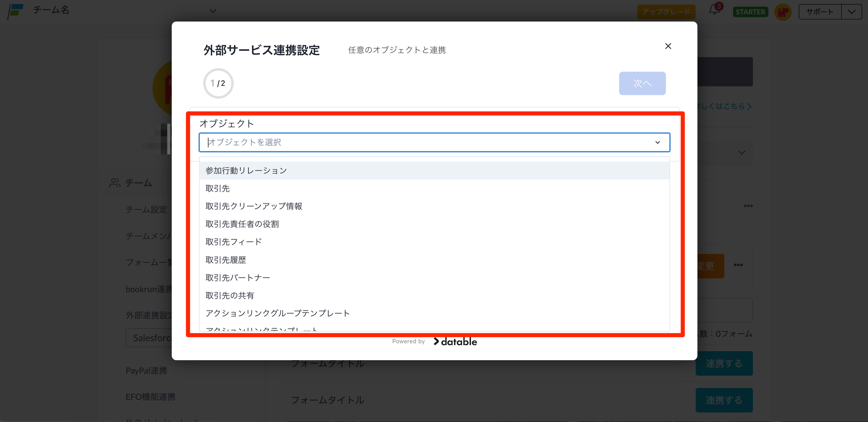Collapse the object dropdown chevron
The width and height of the screenshot is (868, 422).
(x=657, y=142)
